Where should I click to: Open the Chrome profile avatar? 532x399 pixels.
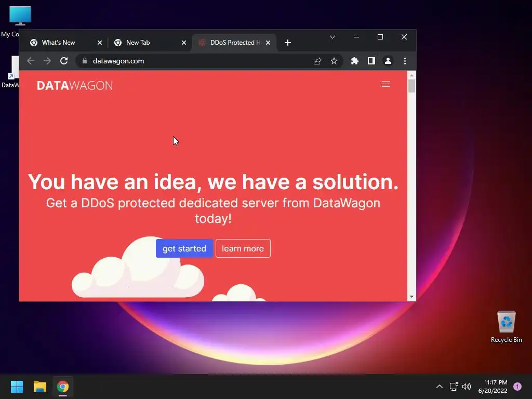pos(388,61)
